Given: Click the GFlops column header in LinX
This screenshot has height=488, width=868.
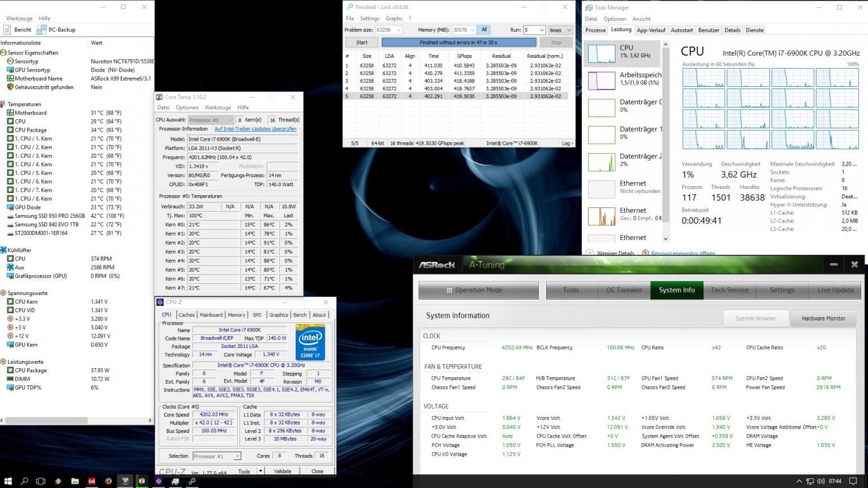Looking at the screenshot, I should pyautogui.click(x=464, y=56).
